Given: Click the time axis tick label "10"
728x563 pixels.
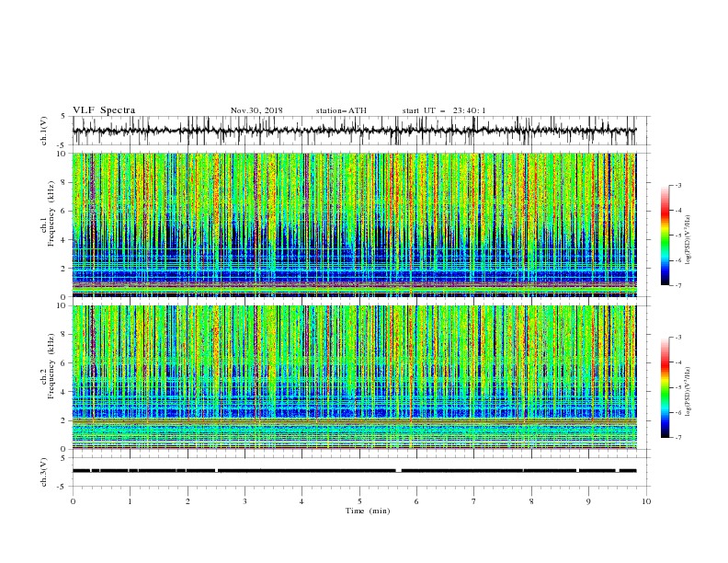Looking at the screenshot, I should 646,501.
